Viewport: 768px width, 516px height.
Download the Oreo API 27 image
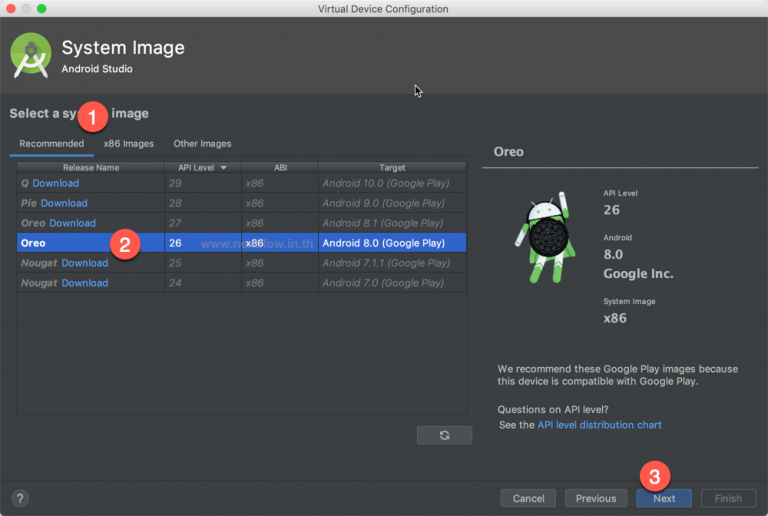click(x=72, y=223)
